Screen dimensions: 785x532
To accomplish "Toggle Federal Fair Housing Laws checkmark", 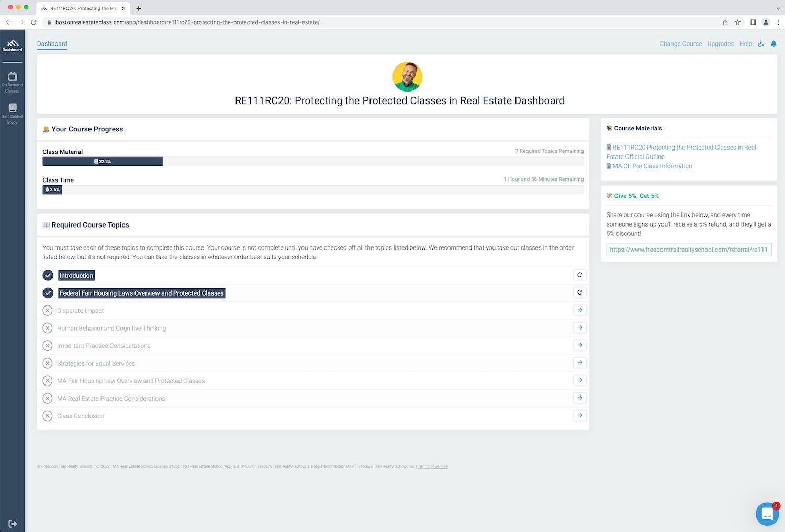I will pyautogui.click(x=48, y=293).
